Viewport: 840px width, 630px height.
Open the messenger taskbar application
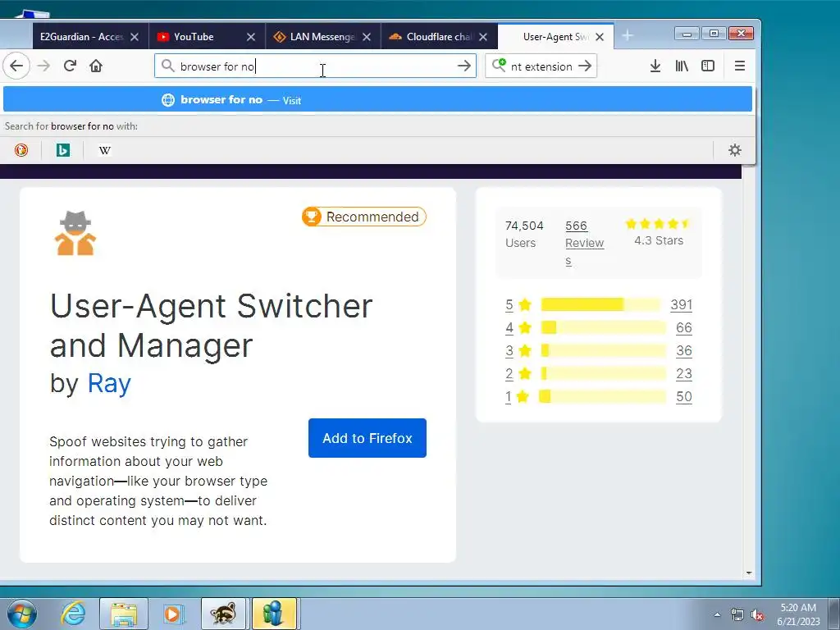274,614
